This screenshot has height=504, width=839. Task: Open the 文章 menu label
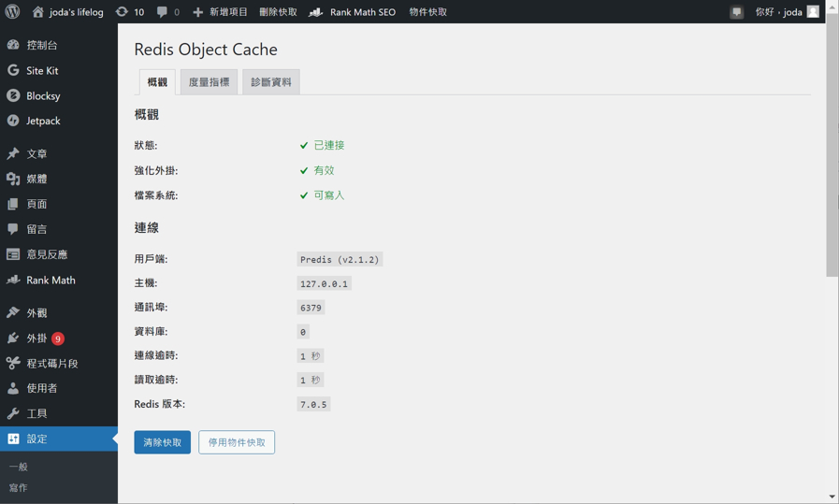36,153
